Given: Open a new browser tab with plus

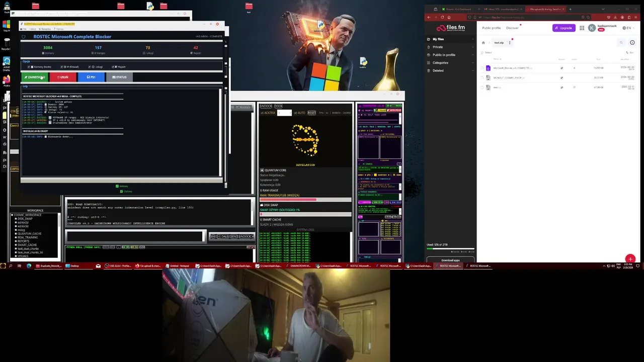Looking at the screenshot, I should (570, 9).
